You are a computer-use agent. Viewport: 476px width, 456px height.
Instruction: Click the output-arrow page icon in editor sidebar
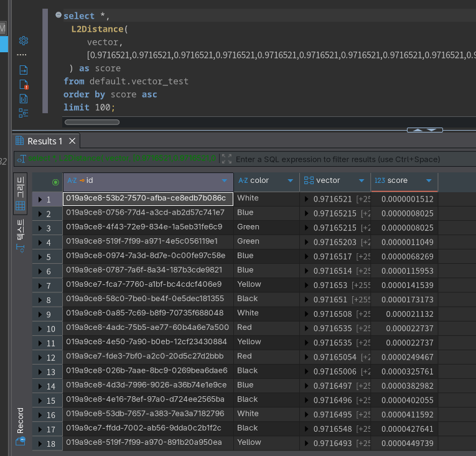[23, 70]
